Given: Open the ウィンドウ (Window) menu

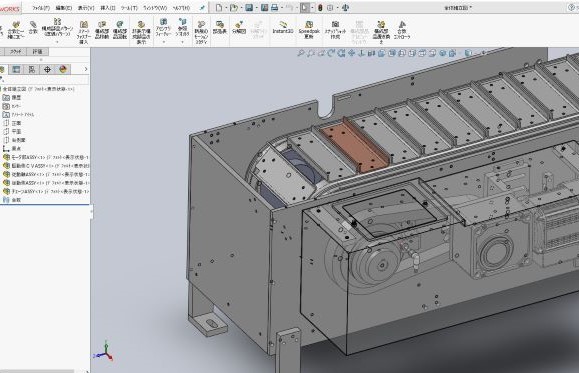Looking at the screenshot, I should click(x=155, y=8).
